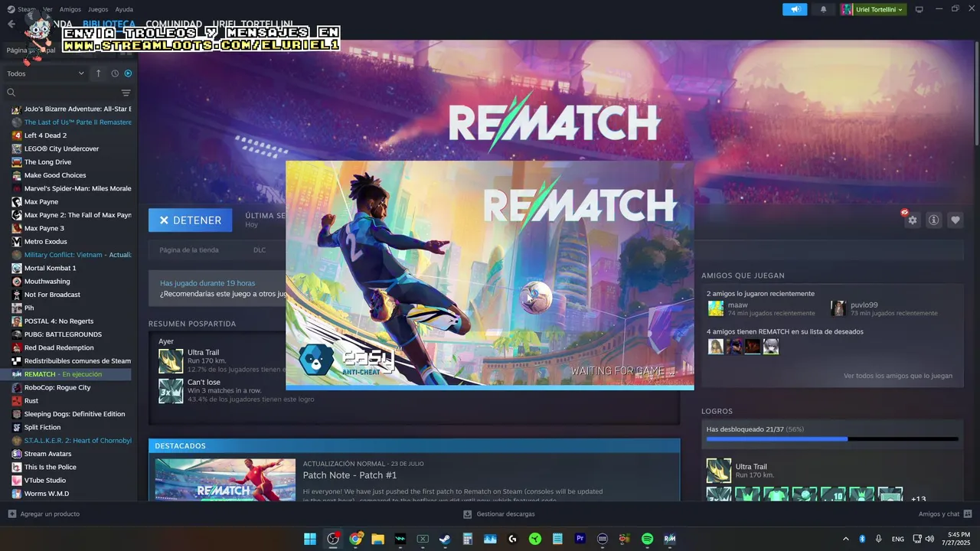Open Can't lose achievement icon
This screenshot has width=980, height=551.
tap(171, 390)
